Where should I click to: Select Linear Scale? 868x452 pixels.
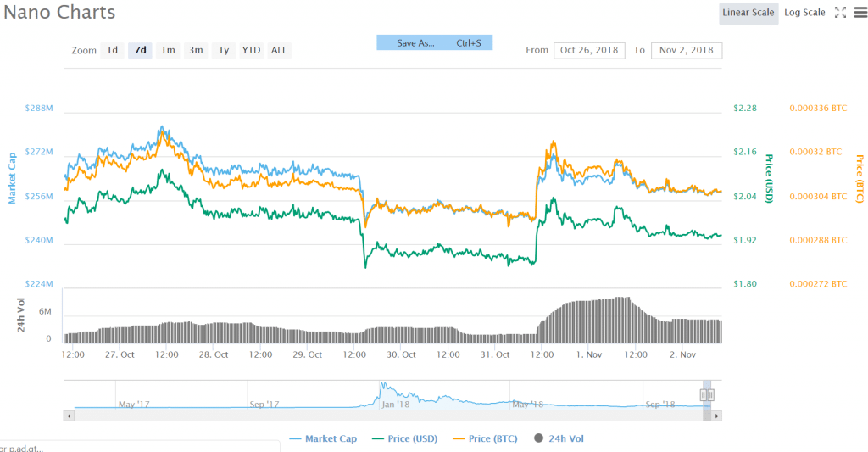[x=748, y=13]
